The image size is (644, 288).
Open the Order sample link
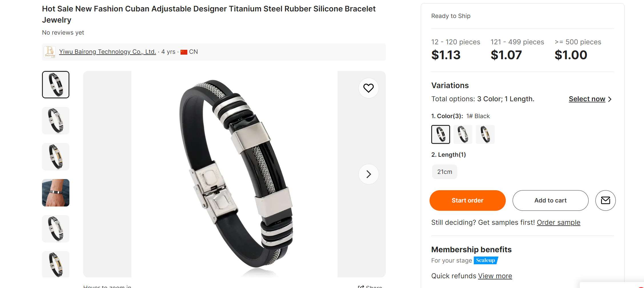pos(559,223)
